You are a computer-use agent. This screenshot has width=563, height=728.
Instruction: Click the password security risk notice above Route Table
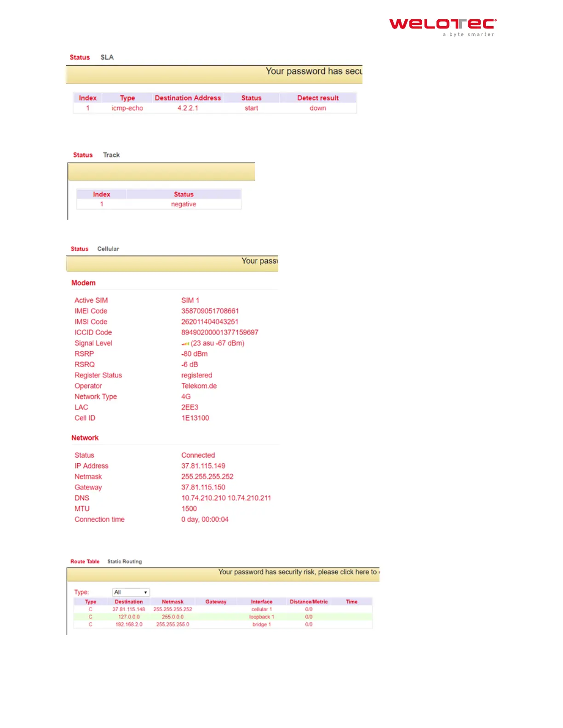tap(299, 572)
